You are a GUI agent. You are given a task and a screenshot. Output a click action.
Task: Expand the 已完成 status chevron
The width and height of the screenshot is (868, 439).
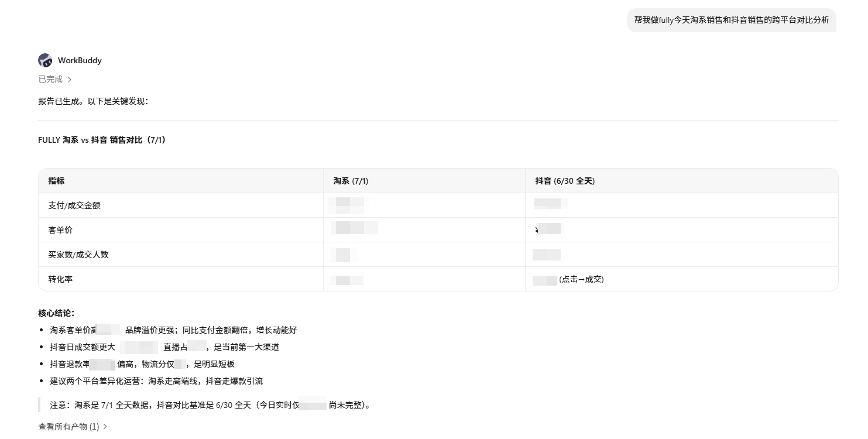click(70, 80)
